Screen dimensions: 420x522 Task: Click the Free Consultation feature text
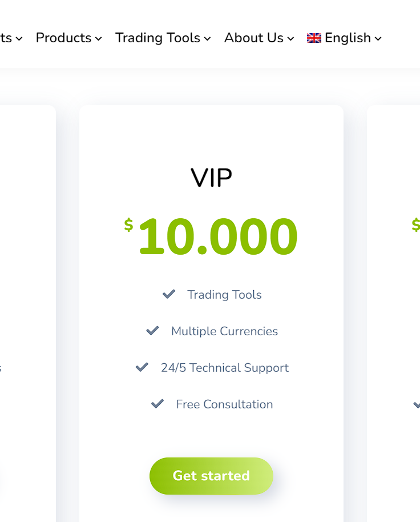(224, 404)
